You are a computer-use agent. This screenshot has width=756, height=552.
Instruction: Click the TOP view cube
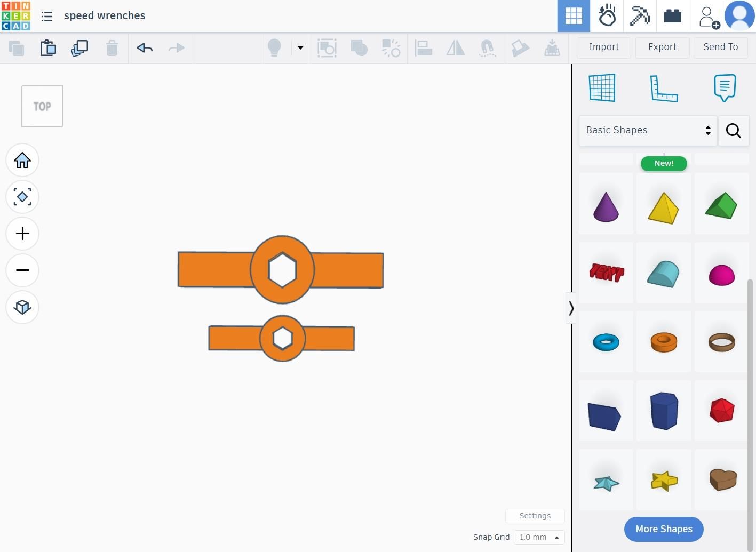[42, 106]
